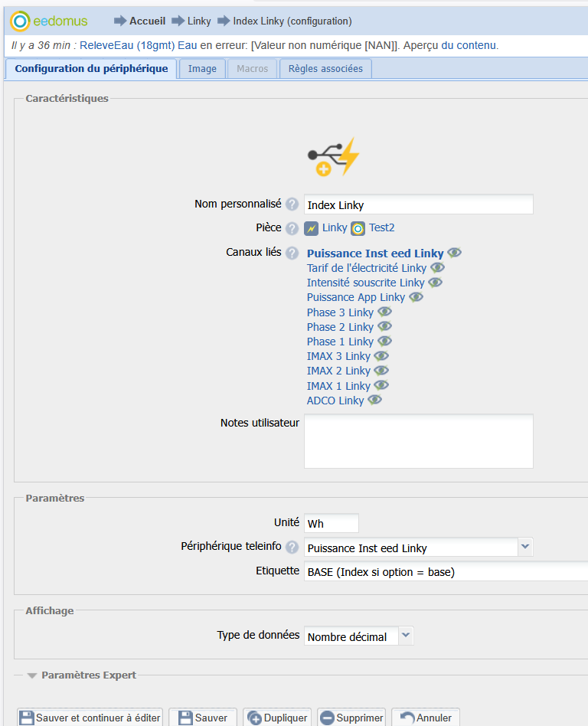Switch to the Règles associées tab
The height and width of the screenshot is (726, 588).
click(x=325, y=69)
